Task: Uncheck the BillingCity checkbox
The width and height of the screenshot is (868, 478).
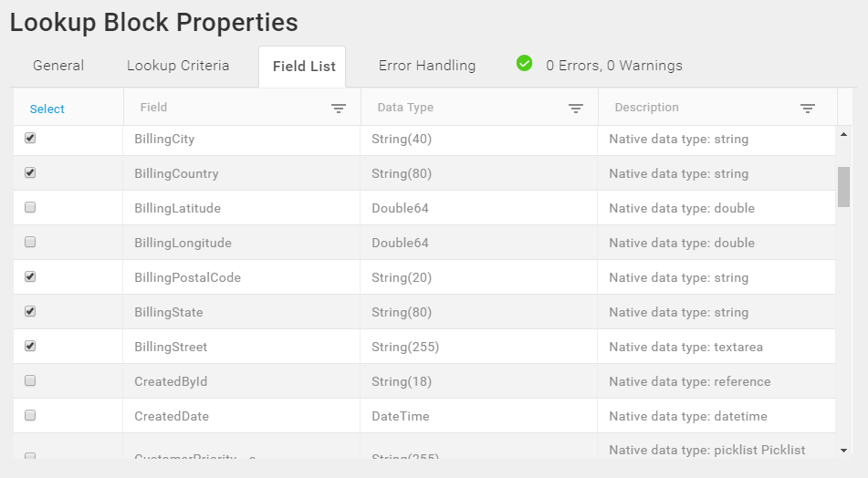Action: click(30, 138)
